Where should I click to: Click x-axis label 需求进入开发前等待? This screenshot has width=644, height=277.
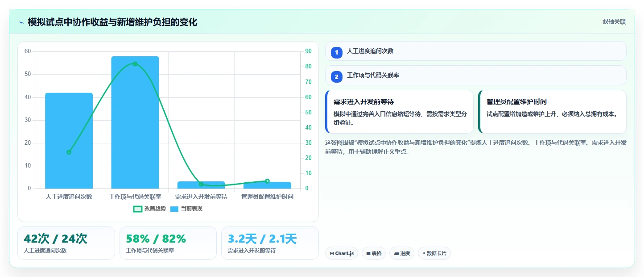(201, 197)
